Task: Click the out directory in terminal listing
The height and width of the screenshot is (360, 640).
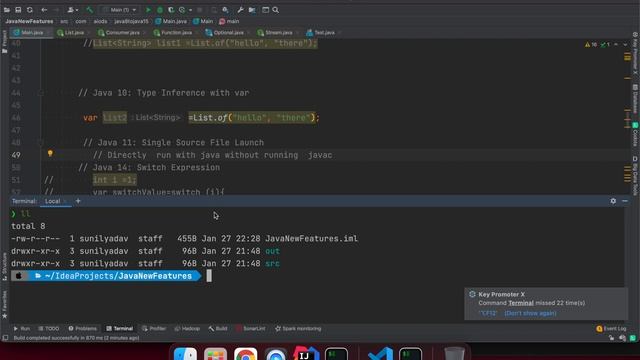Action: (273, 251)
